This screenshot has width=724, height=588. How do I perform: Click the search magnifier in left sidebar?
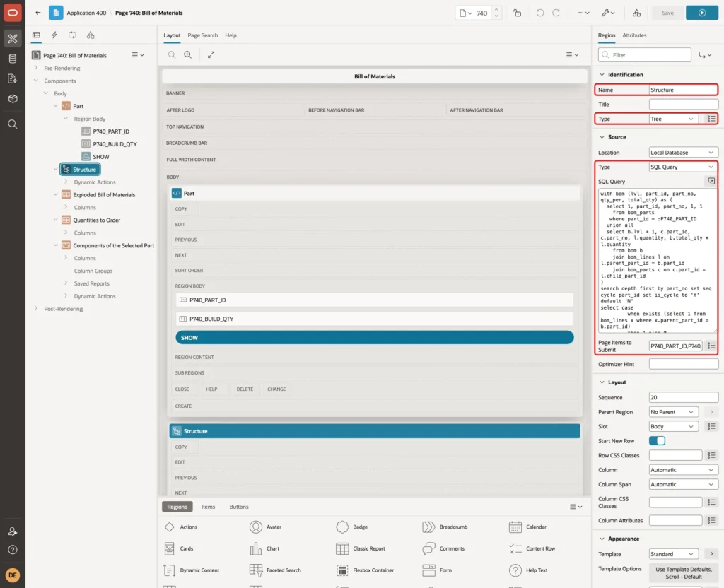pos(13,124)
